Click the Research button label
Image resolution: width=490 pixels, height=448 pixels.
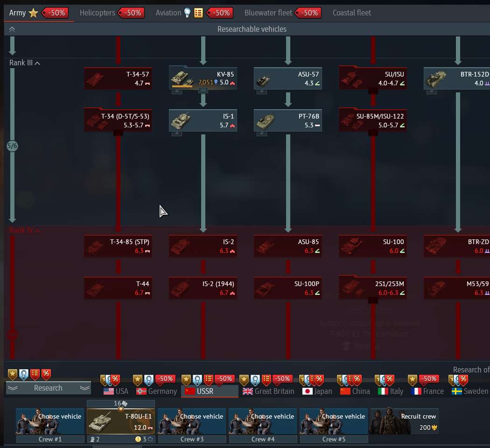pos(48,388)
